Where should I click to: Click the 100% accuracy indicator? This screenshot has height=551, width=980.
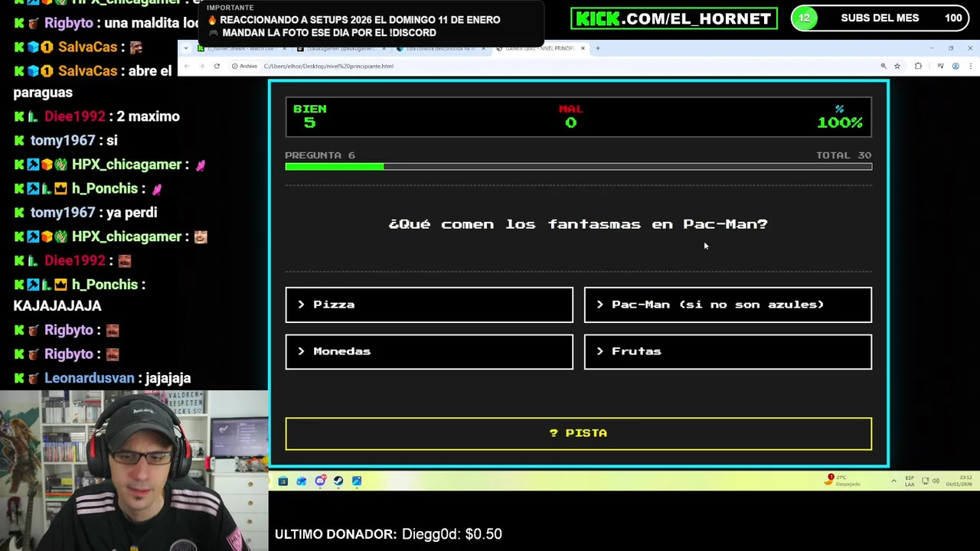tap(840, 116)
